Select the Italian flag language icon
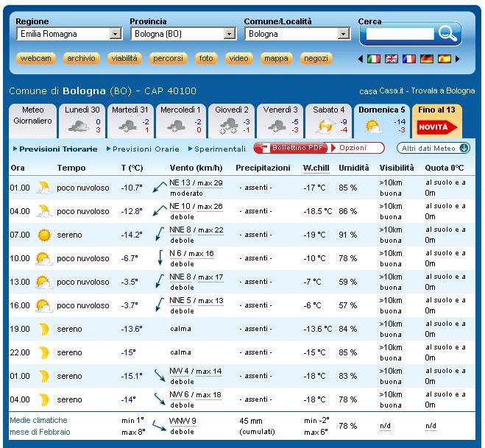This screenshot has width=485, height=448. pos(374,59)
